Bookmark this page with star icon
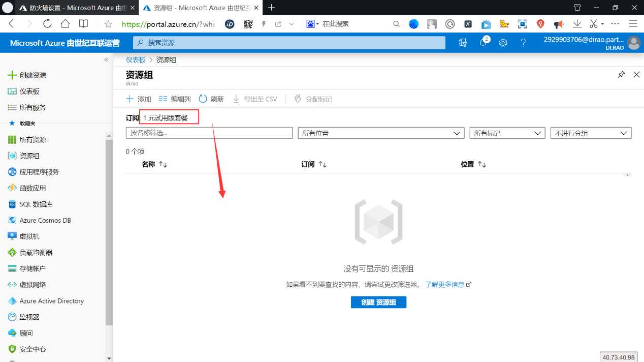 pos(108,24)
